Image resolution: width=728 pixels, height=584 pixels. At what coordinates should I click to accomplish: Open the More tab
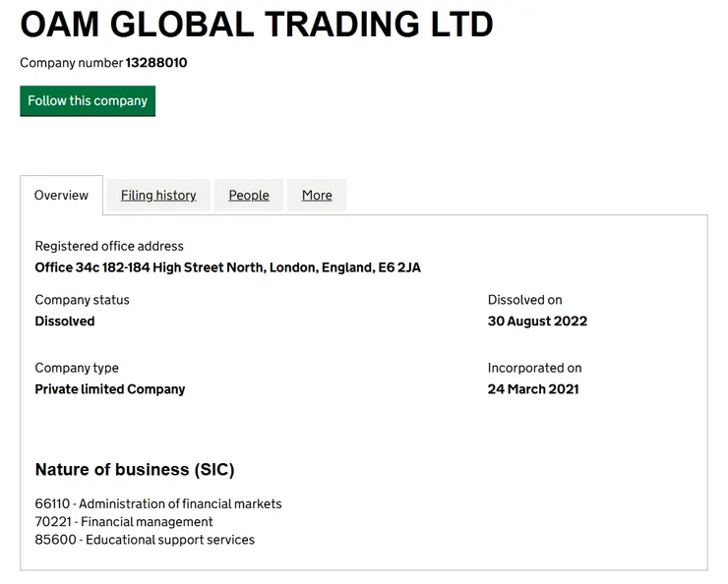[317, 196]
